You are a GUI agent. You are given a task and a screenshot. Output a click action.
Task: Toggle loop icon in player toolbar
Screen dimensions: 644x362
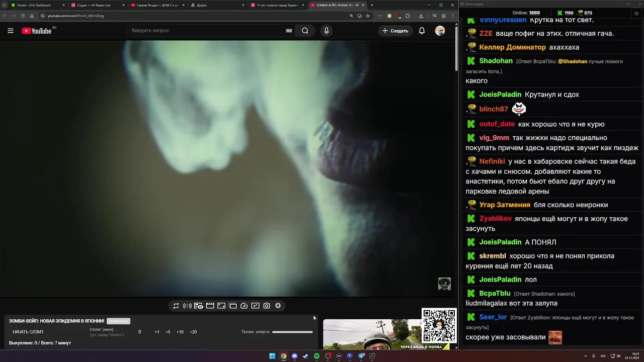[x=176, y=306]
